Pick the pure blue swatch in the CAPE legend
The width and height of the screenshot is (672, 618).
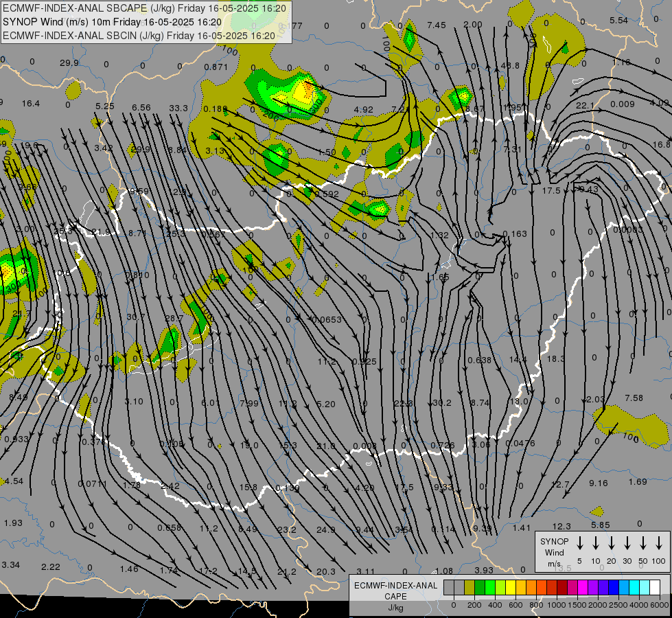pyautogui.click(x=614, y=587)
